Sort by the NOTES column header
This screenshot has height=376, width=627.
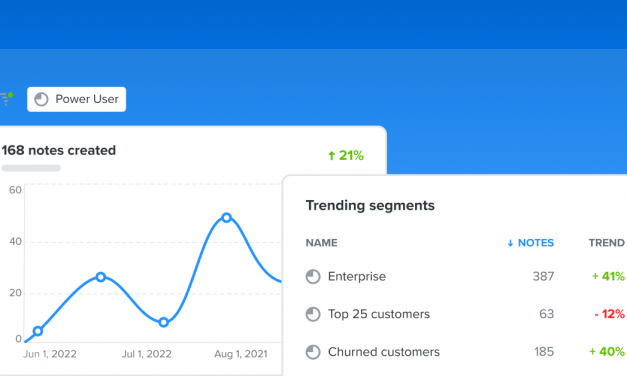pyautogui.click(x=530, y=243)
